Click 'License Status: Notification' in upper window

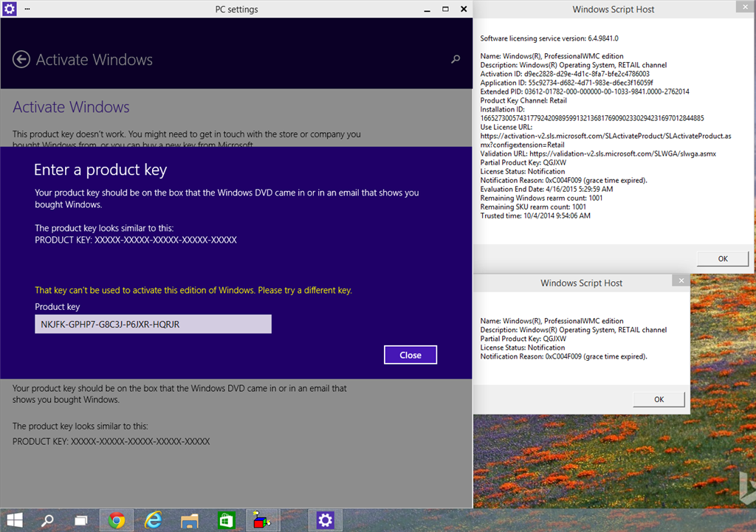click(522, 171)
